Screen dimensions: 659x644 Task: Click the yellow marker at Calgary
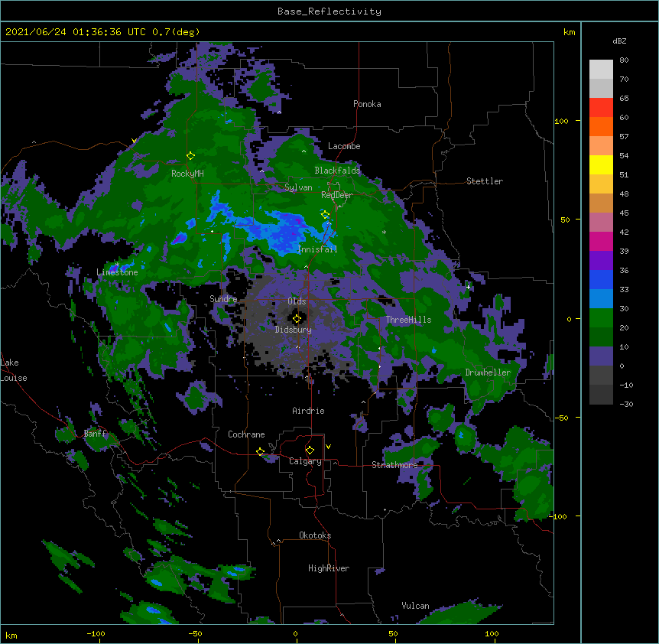point(310,450)
